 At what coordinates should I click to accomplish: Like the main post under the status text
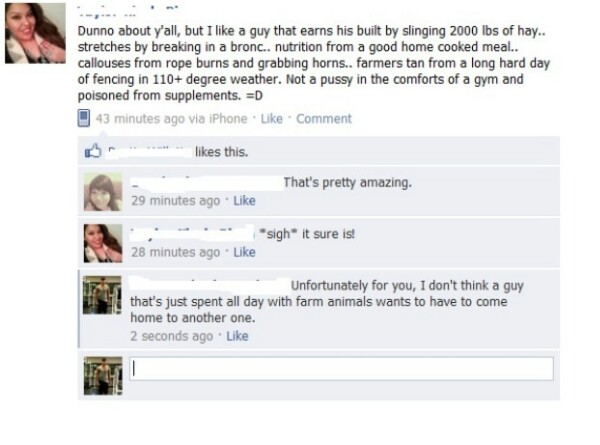tap(272, 119)
